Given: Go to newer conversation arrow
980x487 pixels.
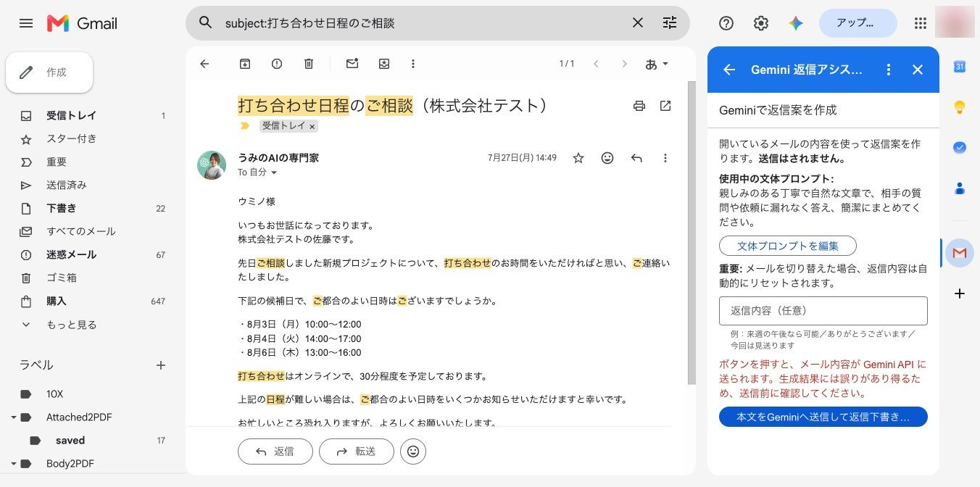Looking at the screenshot, I should (x=596, y=64).
